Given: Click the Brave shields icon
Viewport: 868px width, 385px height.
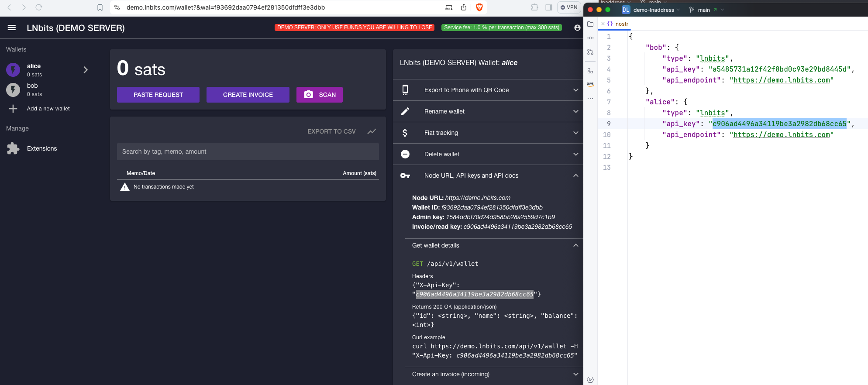Looking at the screenshot, I should click(479, 7).
